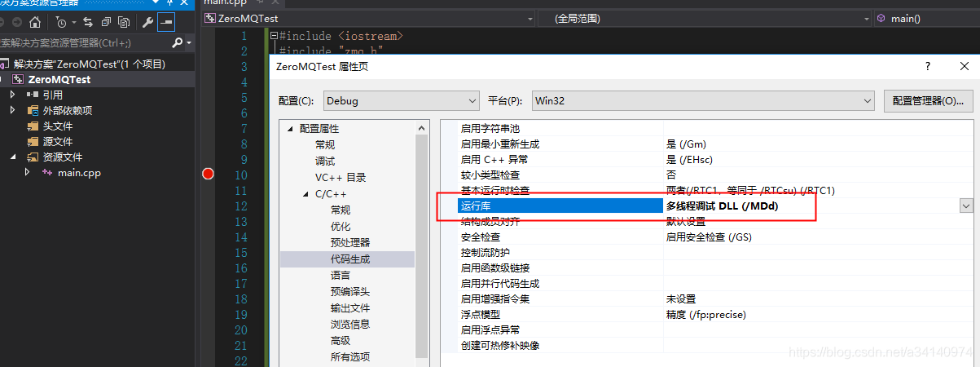Select the 预处理器 property page
Image resolution: width=980 pixels, height=367 pixels.
coord(350,242)
